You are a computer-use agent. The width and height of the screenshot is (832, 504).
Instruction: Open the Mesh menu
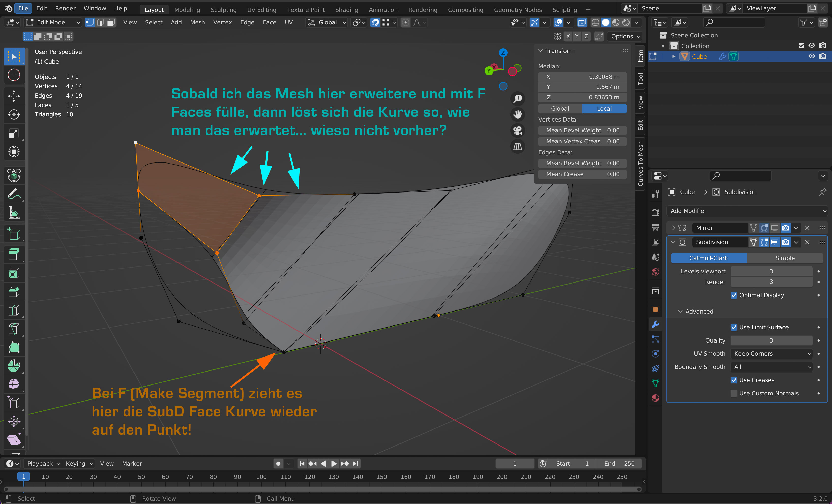(x=197, y=22)
